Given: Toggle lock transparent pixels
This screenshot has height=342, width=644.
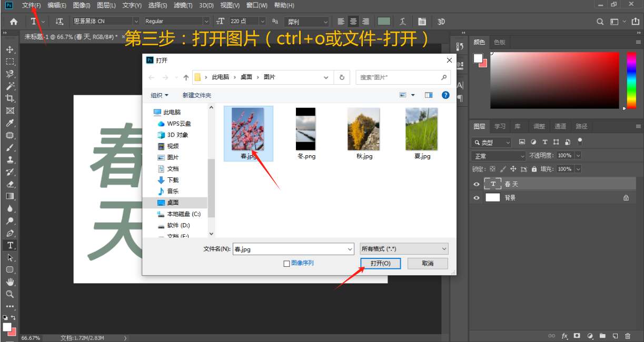Looking at the screenshot, I should [492, 169].
